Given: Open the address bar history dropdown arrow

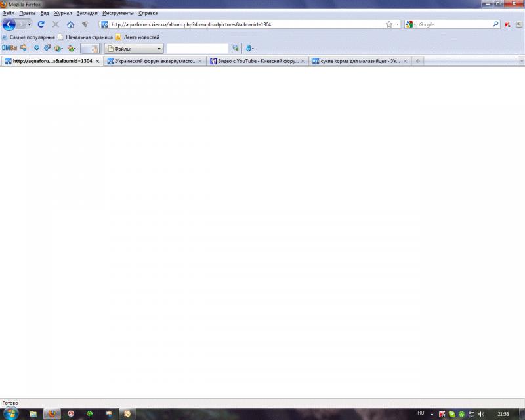Looking at the screenshot, I should pos(398,24).
